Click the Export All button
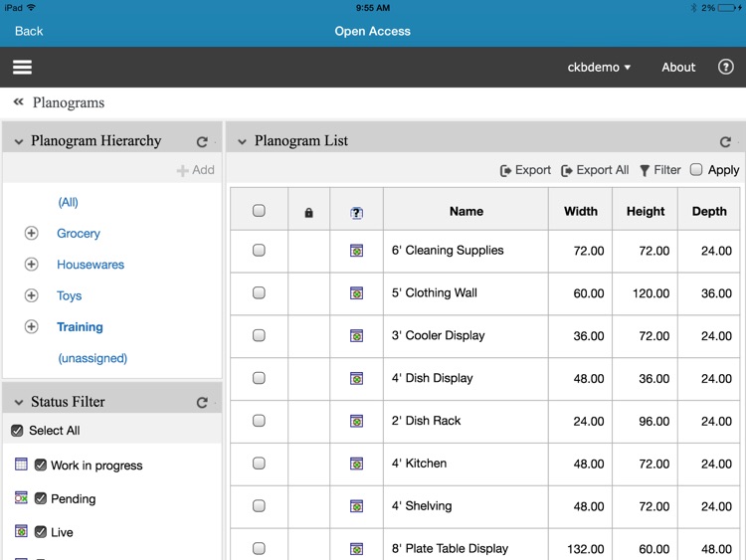Screen dimensions: 746x560 tap(595, 170)
